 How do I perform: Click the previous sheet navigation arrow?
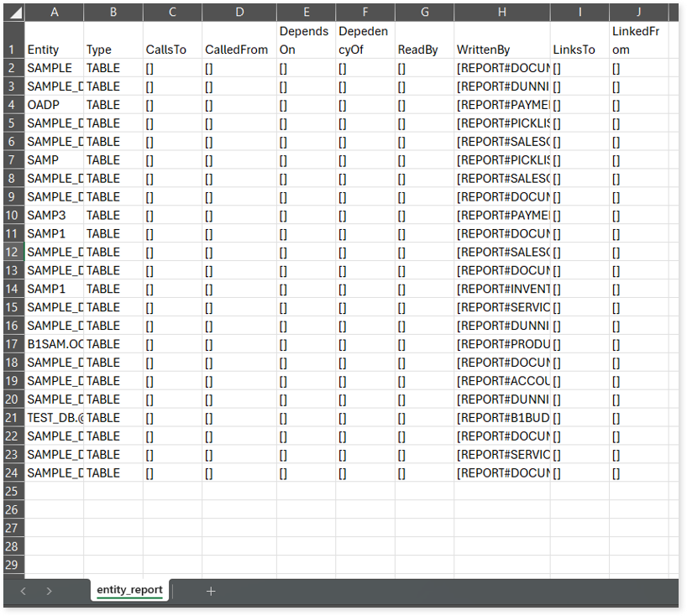tap(23, 591)
